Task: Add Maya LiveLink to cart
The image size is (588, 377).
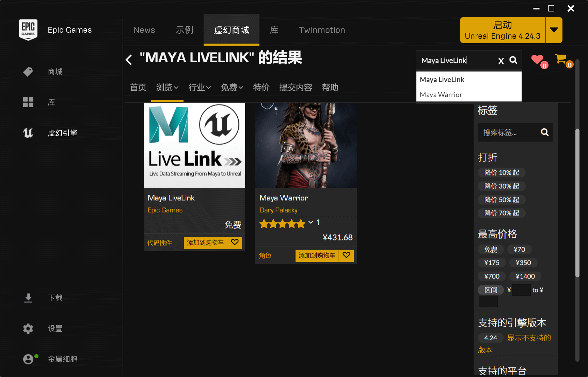Action: (x=205, y=242)
